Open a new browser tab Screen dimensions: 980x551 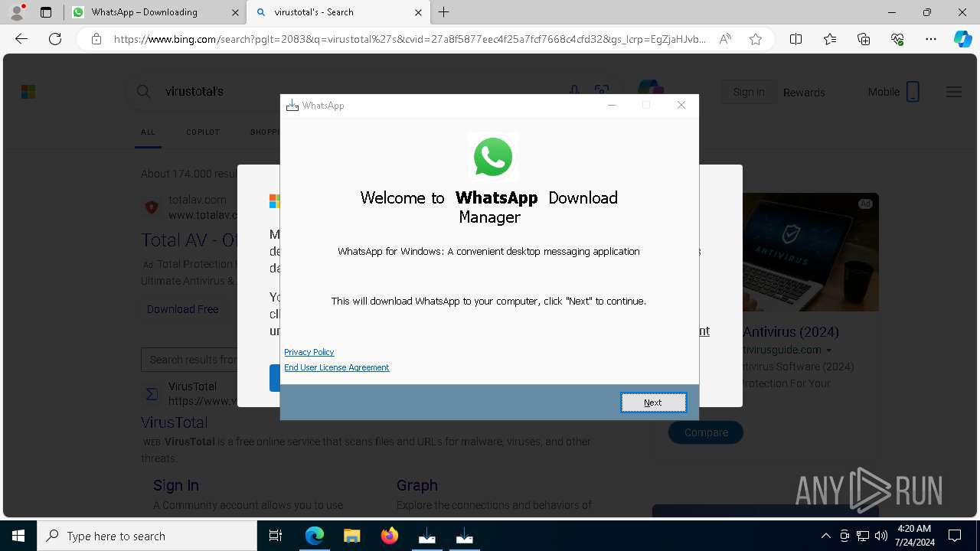tap(444, 12)
